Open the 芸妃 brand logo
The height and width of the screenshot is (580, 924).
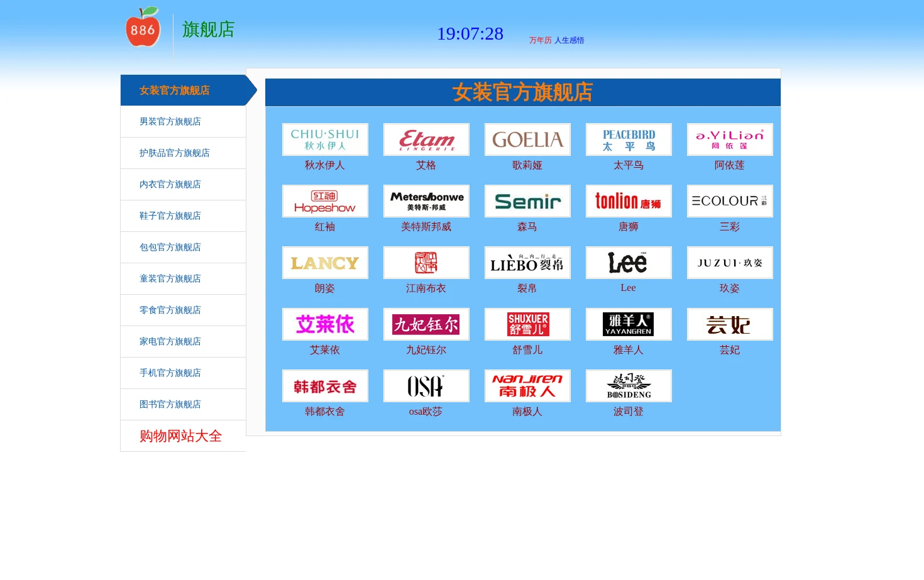730,324
